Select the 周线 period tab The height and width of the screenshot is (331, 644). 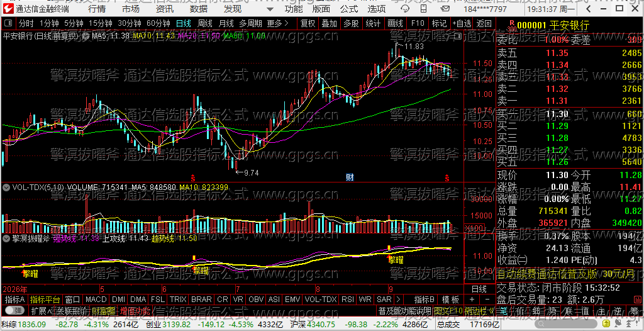pyautogui.click(x=205, y=23)
